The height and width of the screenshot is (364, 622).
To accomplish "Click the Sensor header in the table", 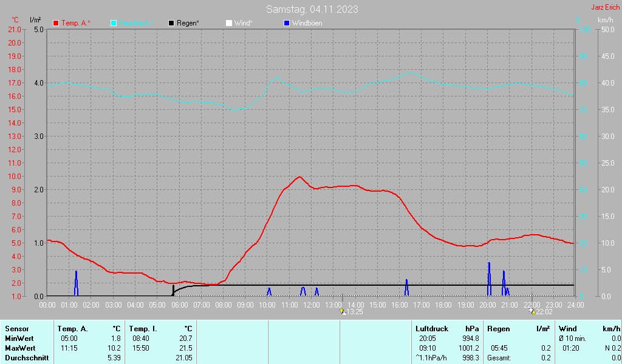I will 16,328.
